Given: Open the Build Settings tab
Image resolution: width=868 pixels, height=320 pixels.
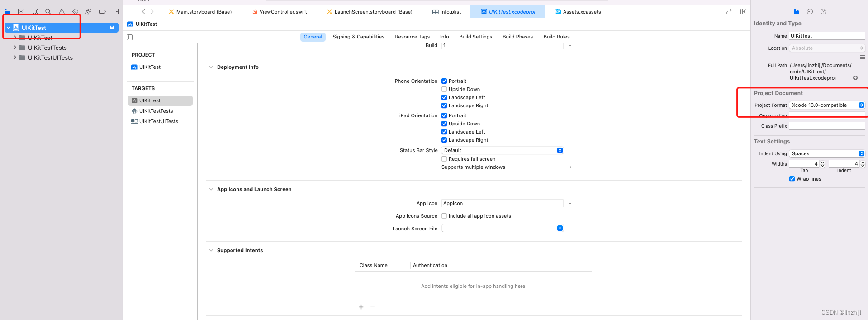Looking at the screenshot, I should [x=475, y=37].
